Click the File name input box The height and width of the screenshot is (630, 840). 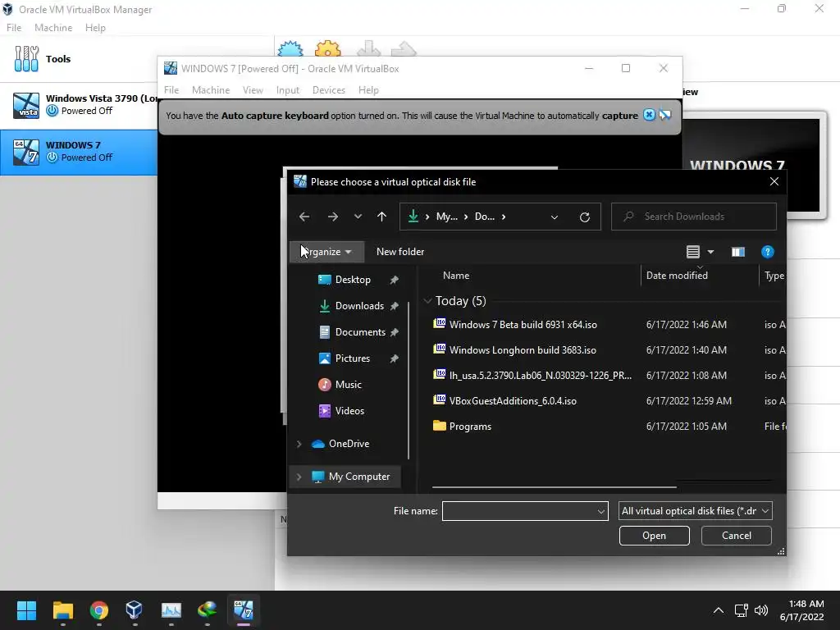pyautogui.click(x=518, y=511)
